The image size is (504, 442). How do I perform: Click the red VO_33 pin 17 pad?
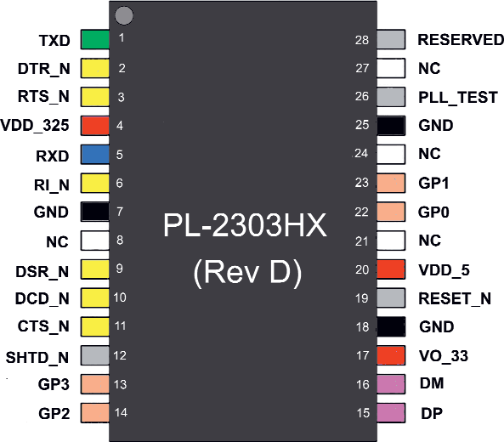(391, 355)
